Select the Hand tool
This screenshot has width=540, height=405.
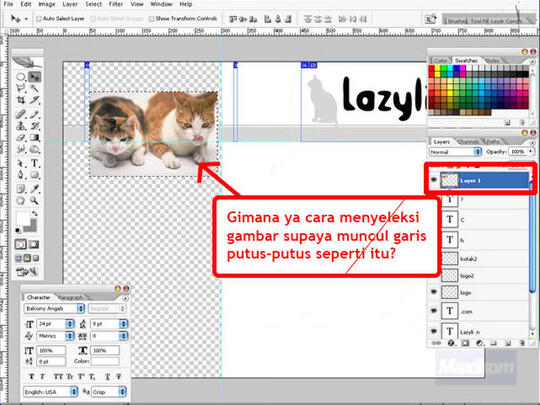(21, 200)
